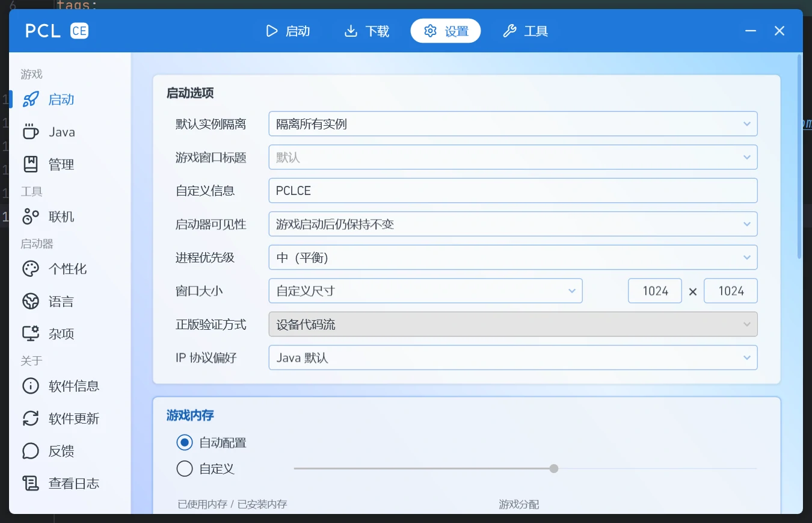Show 软件信息 via the info circle icon
The image size is (812, 523).
coord(31,386)
